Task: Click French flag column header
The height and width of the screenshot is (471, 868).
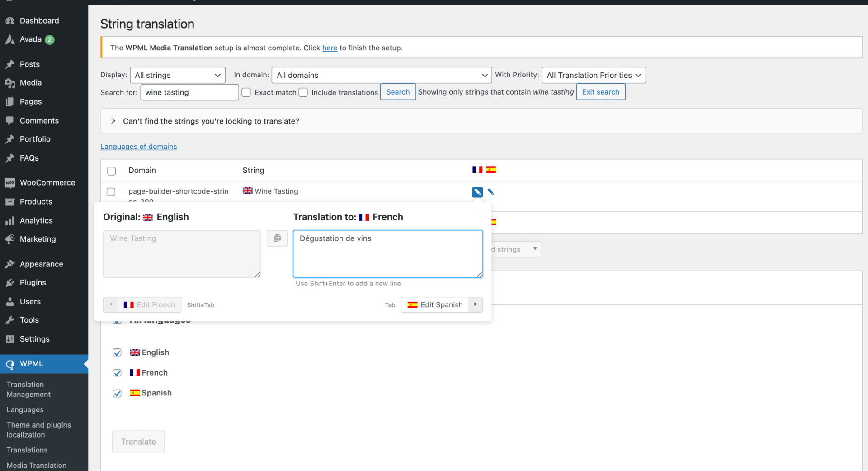Action: tap(477, 170)
